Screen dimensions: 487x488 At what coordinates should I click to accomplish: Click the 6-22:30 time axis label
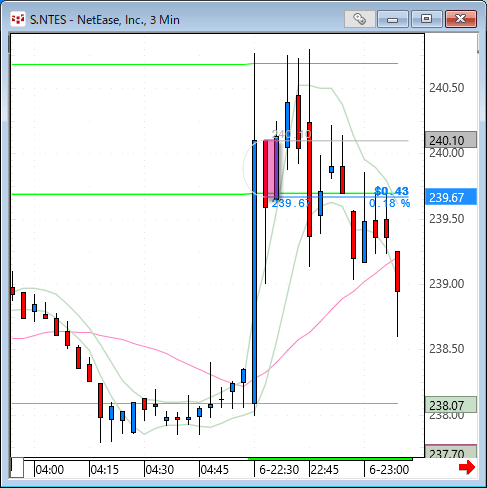279,470
